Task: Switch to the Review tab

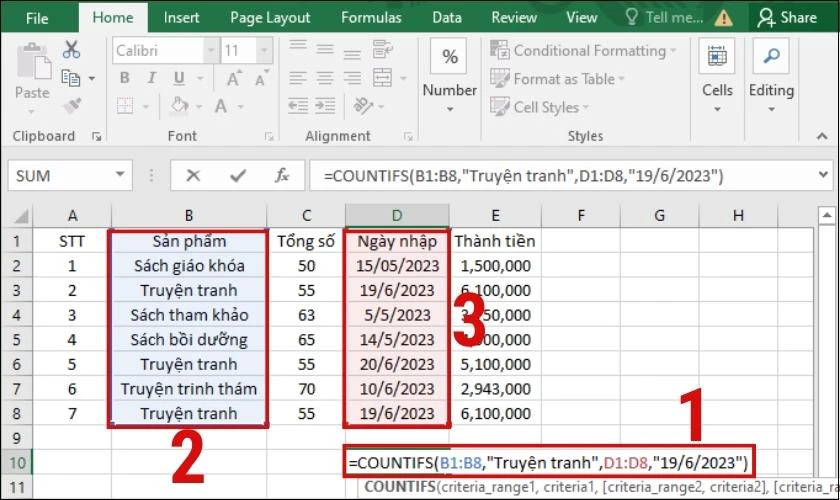Action: (x=514, y=18)
